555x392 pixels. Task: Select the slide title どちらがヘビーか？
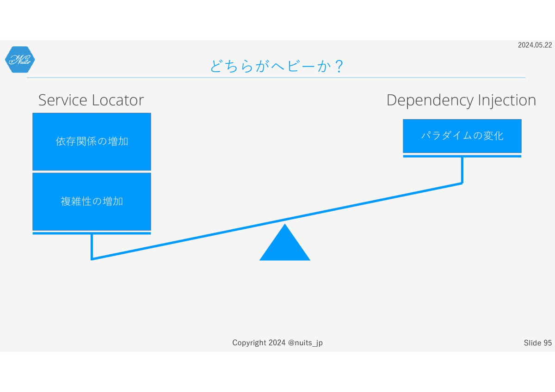[x=277, y=67]
